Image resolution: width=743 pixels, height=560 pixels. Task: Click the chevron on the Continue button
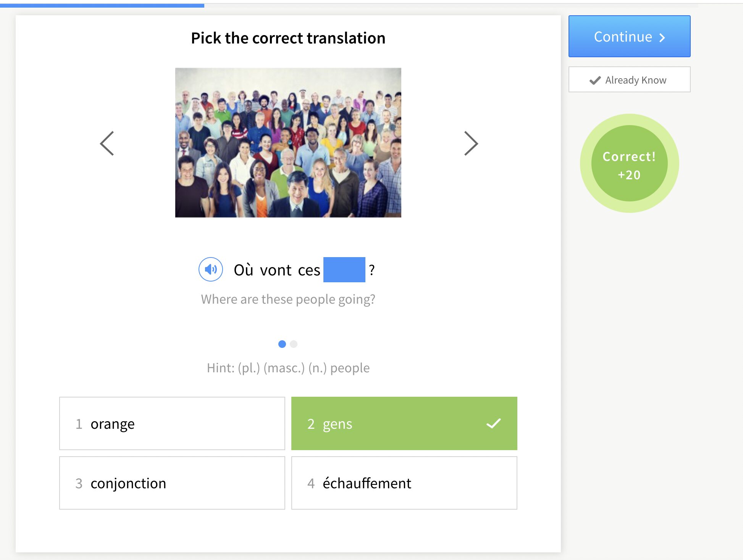pos(662,37)
